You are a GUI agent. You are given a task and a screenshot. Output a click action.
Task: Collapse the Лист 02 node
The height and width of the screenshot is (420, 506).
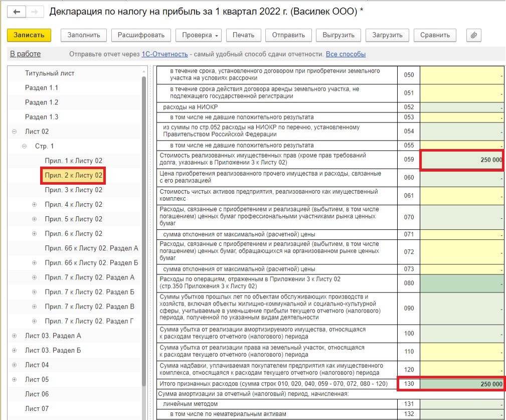(14, 131)
